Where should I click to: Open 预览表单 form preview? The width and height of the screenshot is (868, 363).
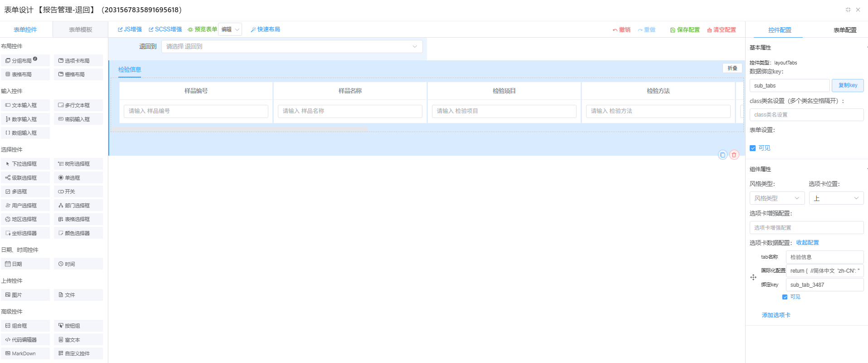202,29
